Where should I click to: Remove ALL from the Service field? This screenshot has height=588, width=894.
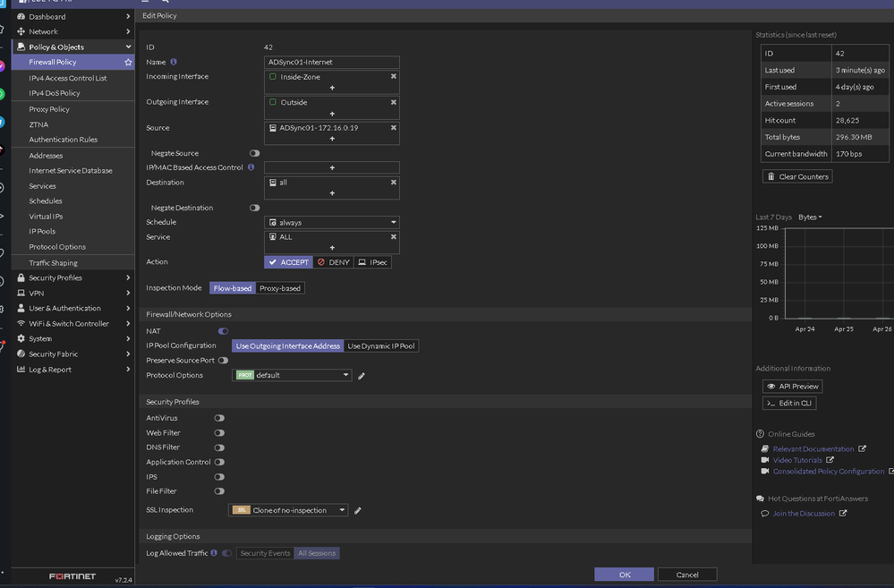pyautogui.click(x=393, y=237)
